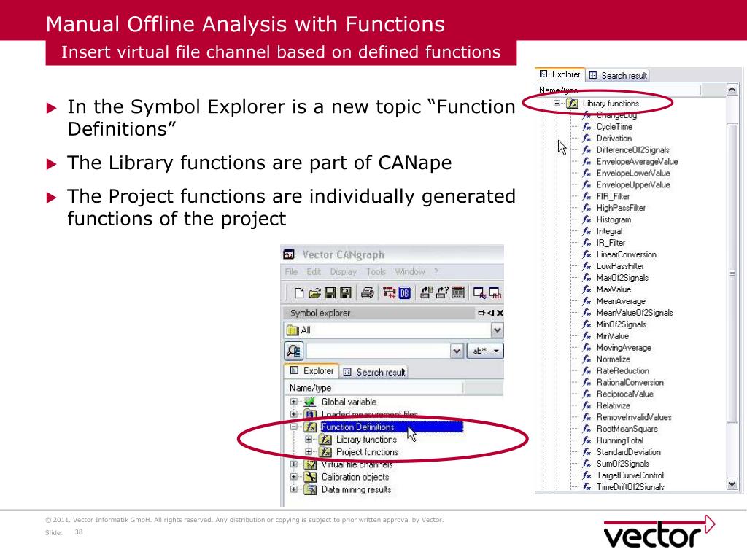This screenshot has height=560, width=747.
Task: Click the device arrow icon right of DB
Action: [426, 293]
